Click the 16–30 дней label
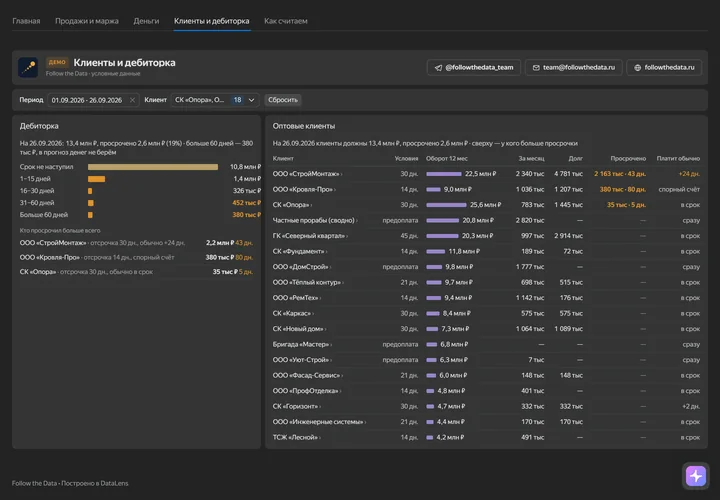Screen dimensions: 720x500 pos(37,191)
